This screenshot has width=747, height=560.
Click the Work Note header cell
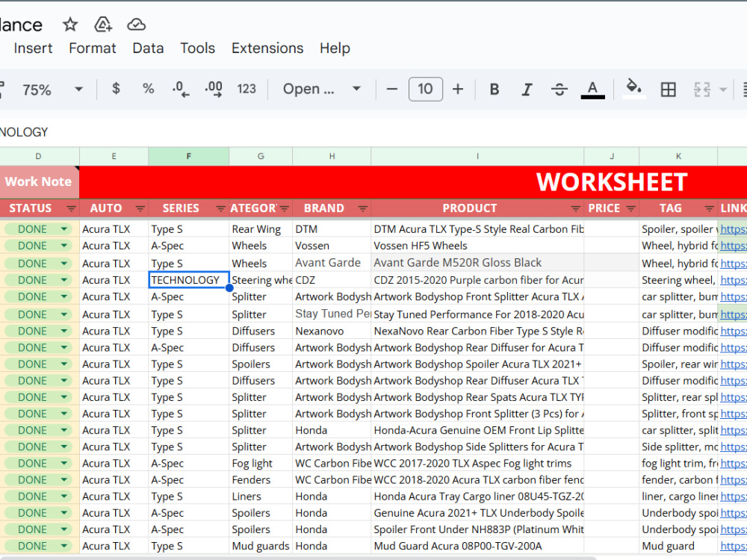(x=39, y=182)
